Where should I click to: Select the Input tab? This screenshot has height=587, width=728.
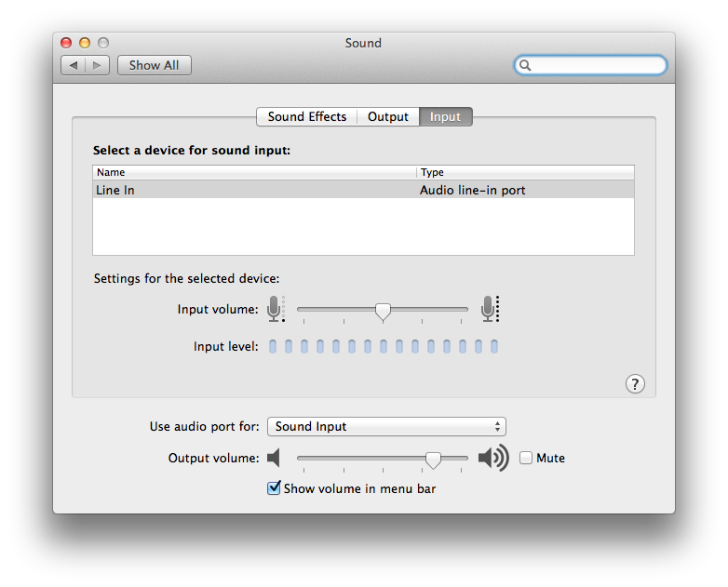(445, 116)
